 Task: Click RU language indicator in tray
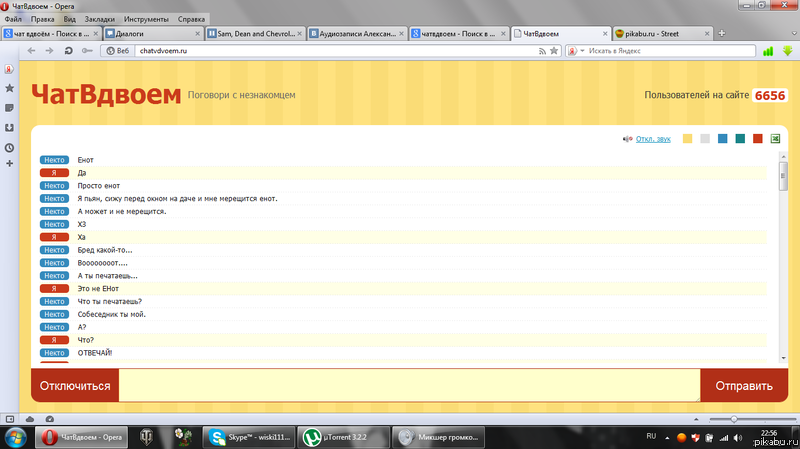(x=651, y=436)
